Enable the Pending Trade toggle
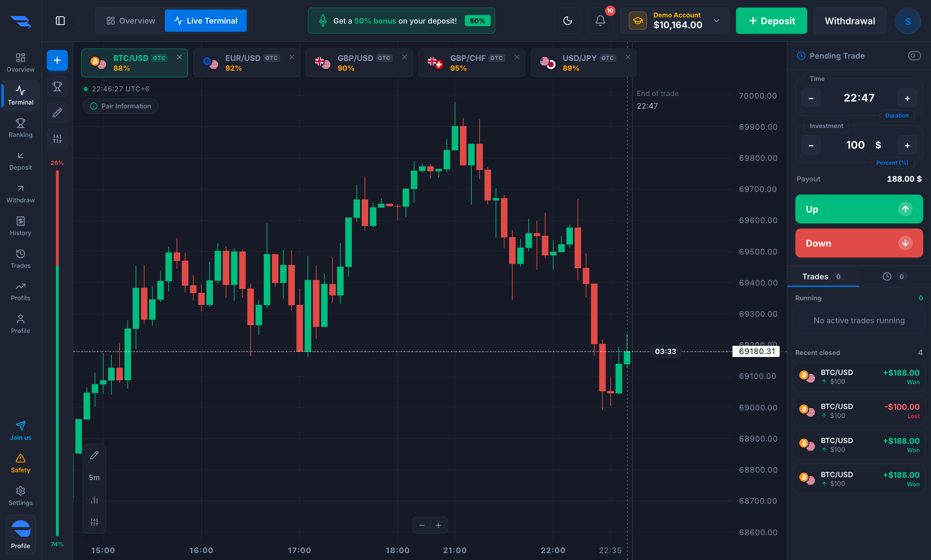 point(914,56)
